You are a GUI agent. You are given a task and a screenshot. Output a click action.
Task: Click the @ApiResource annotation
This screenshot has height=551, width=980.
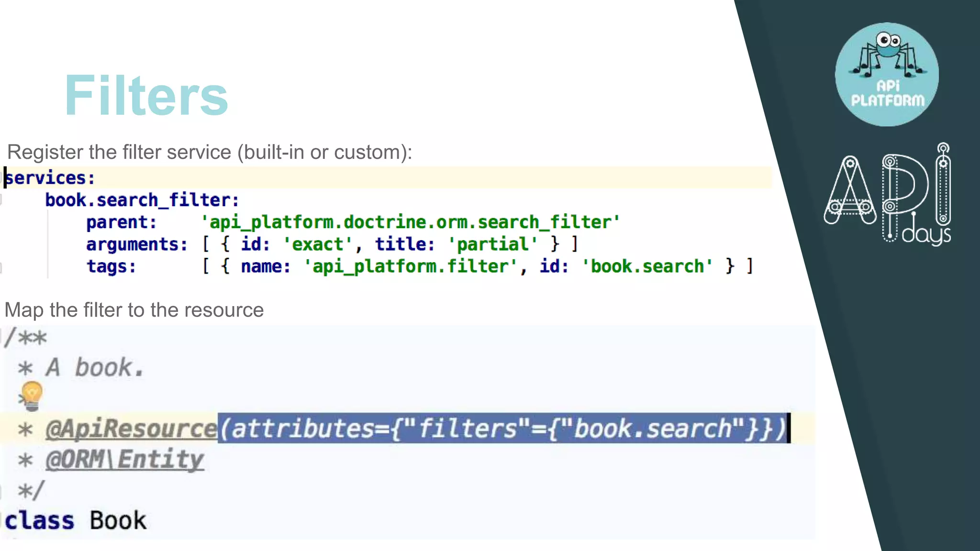131,429
